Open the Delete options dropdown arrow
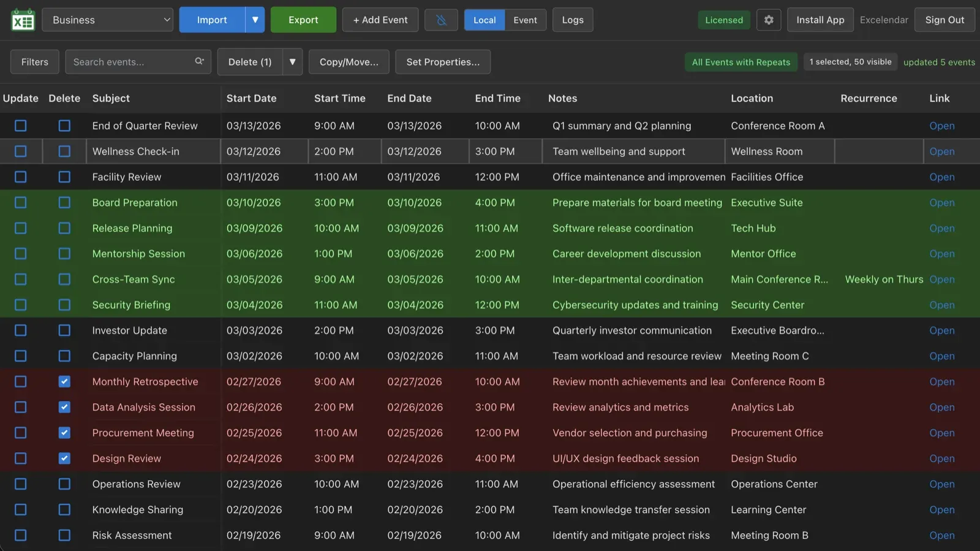 pos(293,62)
